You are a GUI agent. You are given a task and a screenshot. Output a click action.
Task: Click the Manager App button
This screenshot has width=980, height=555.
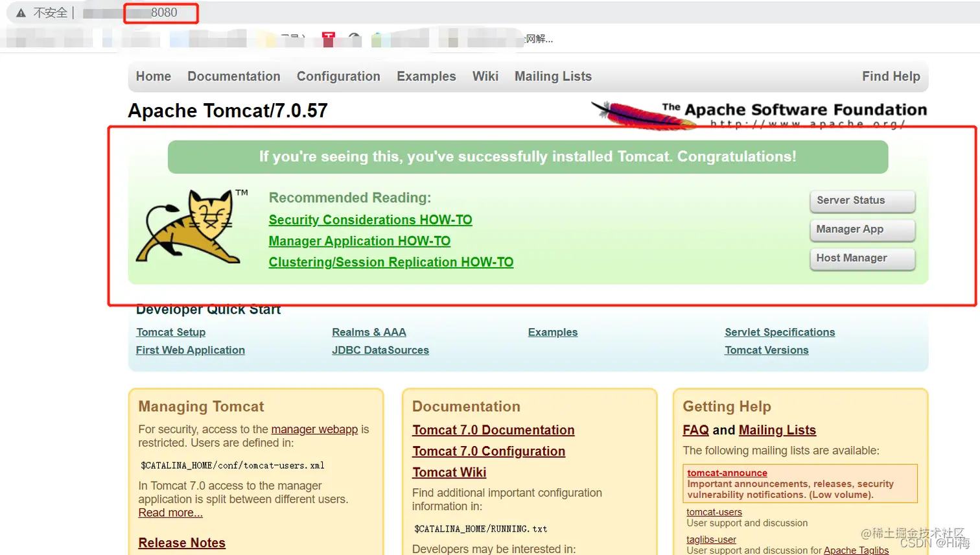(x=863, y=230)
